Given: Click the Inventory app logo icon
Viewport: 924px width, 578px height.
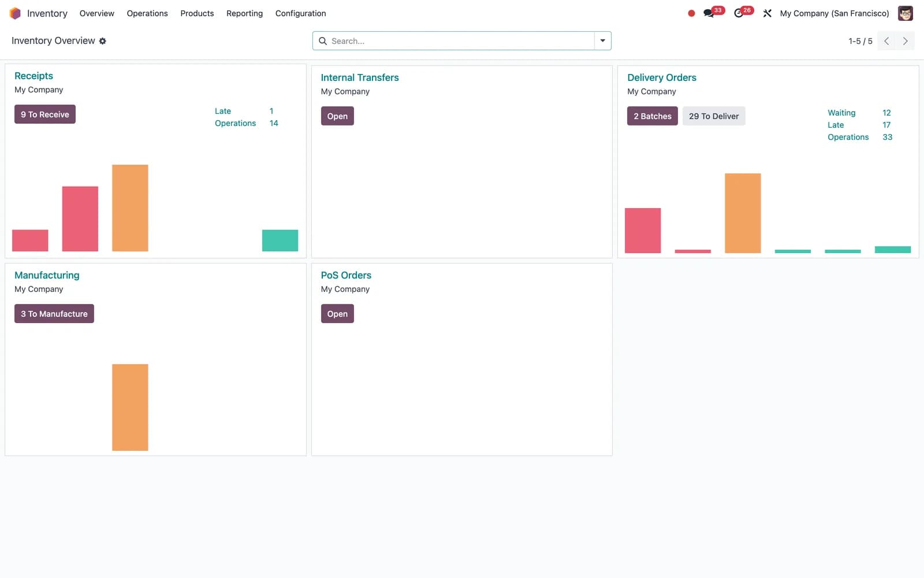Looking at the screenshot, I should (x=15, y=13).
